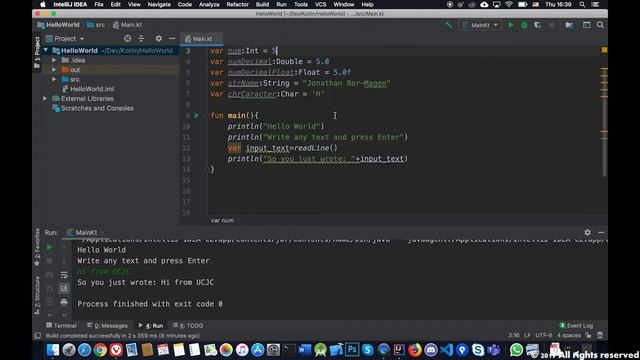Select the Main.kt editor tab
The height and width of the screenshot is (360, 640).
coord(201,39)
